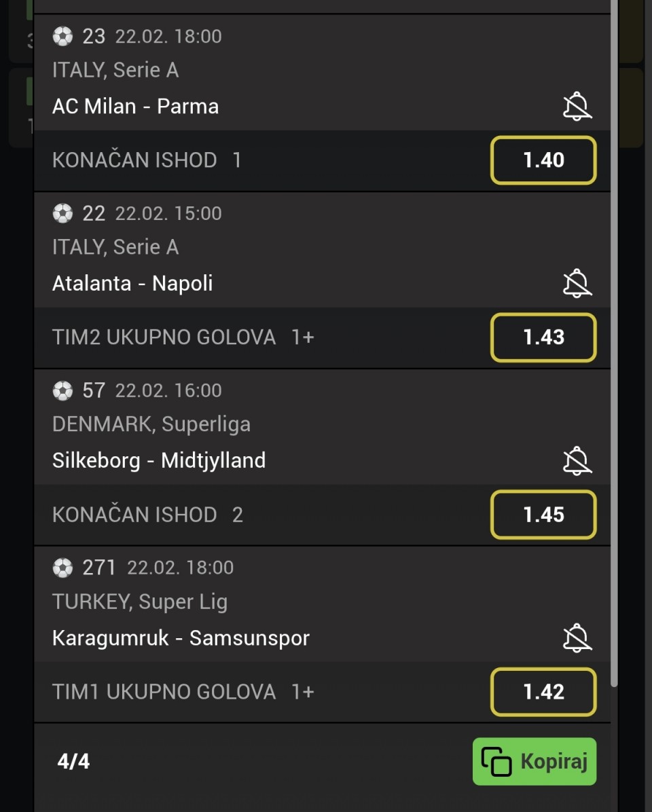Open the AC Milan - Parma match
The image size is (652, 812).
(x=136, y=107)
